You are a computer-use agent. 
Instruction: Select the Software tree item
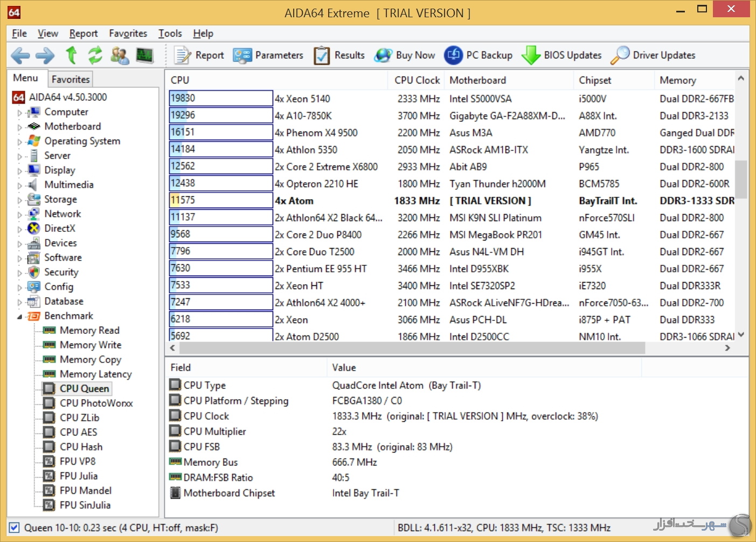tap(63, 257)
